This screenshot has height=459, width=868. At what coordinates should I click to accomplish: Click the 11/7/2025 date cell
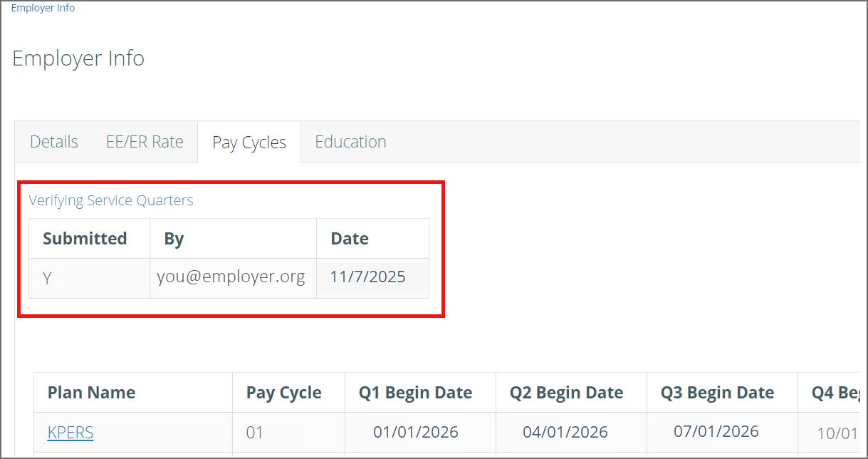click(368, 277)
